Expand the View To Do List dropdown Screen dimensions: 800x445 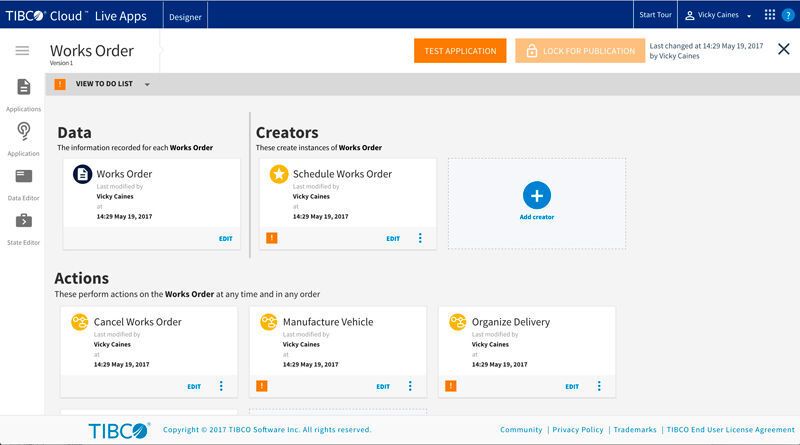point(147,84)
